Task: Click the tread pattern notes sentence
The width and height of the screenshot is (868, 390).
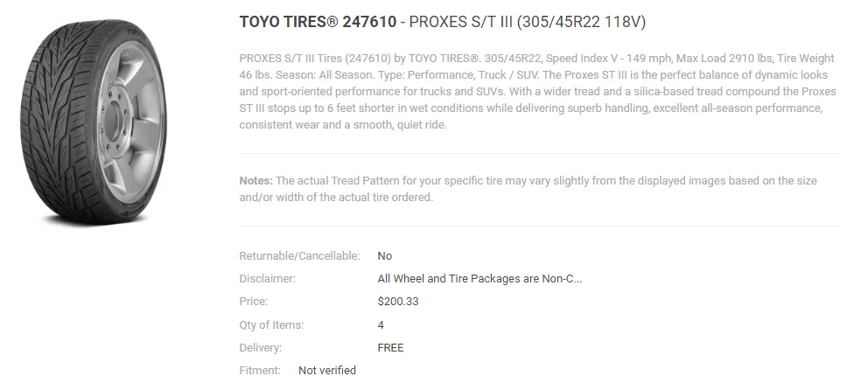Action: click(x=528, y=189)
